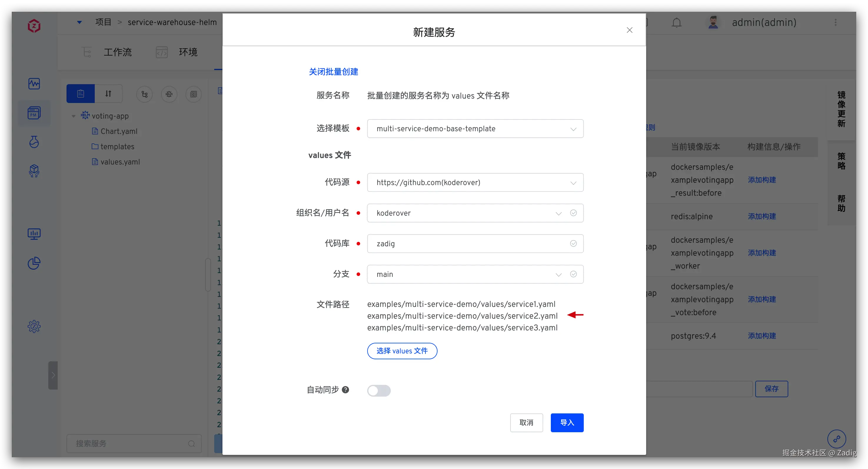Collapse the voting-app tree node

coord(74,116)
